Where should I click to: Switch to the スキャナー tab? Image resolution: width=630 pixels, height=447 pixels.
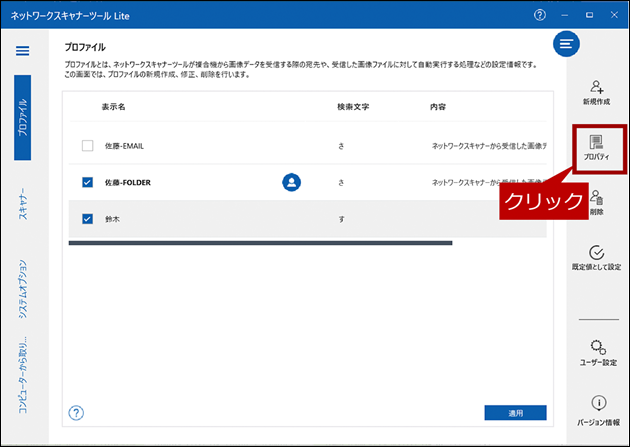23,203
